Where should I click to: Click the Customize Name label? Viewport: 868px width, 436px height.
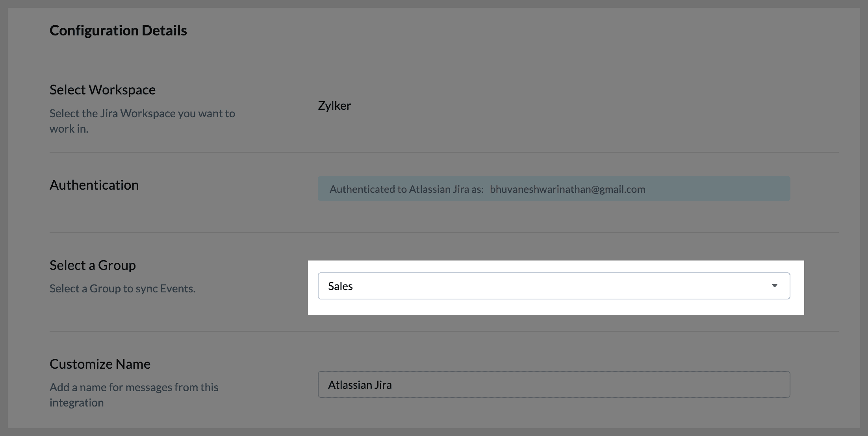100,364
